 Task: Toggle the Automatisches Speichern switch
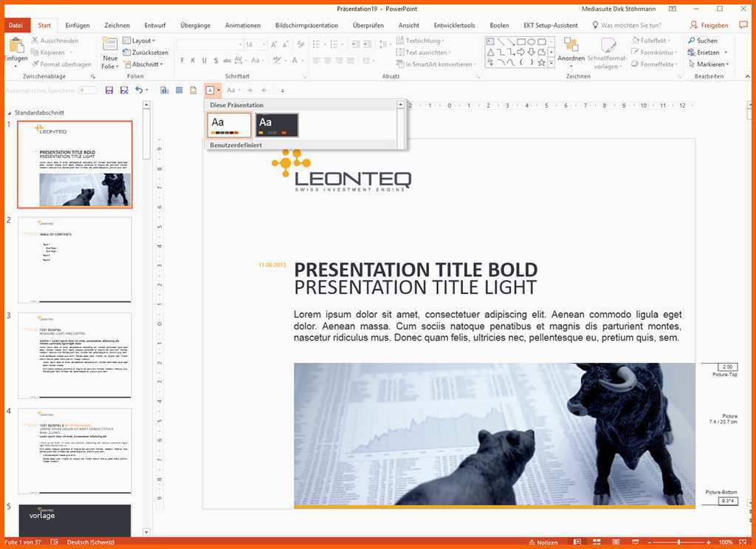coord(88,90)
